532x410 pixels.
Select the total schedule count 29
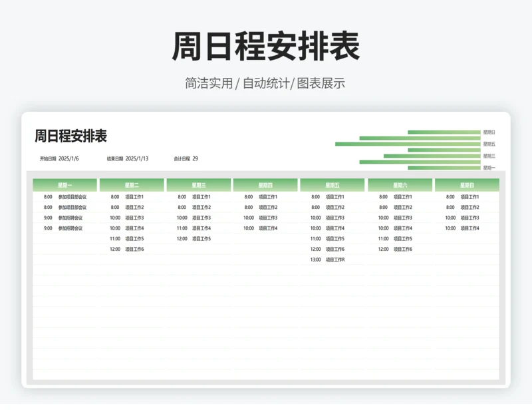pos(195,158)
